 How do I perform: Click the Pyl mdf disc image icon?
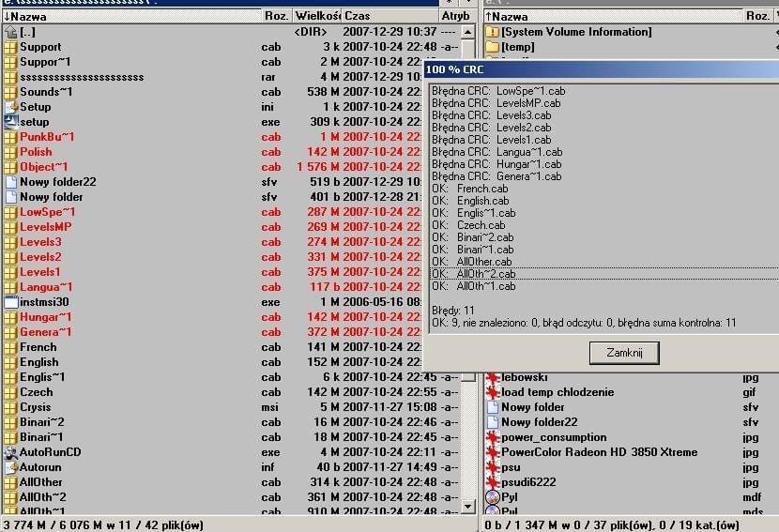point(493,497)
